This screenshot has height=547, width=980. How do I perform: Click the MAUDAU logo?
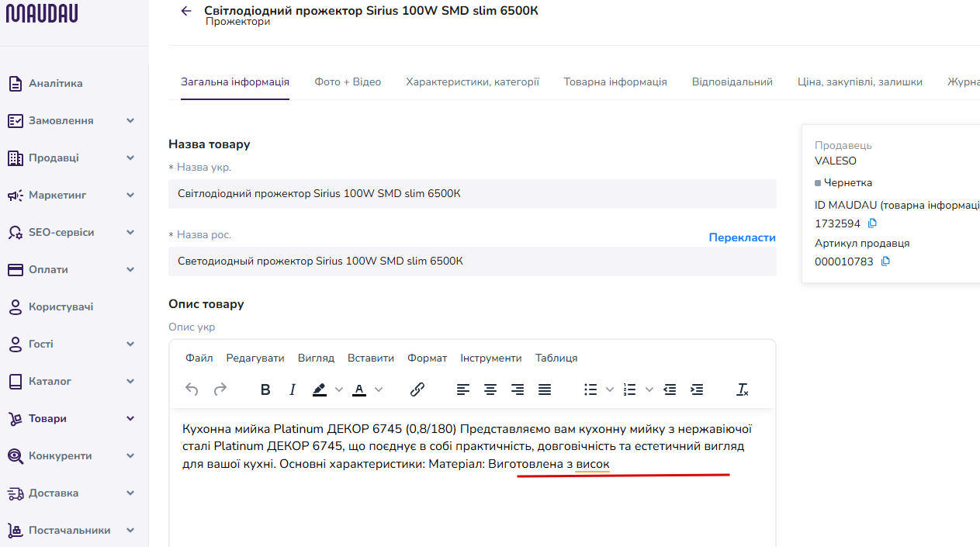[42, 12]
